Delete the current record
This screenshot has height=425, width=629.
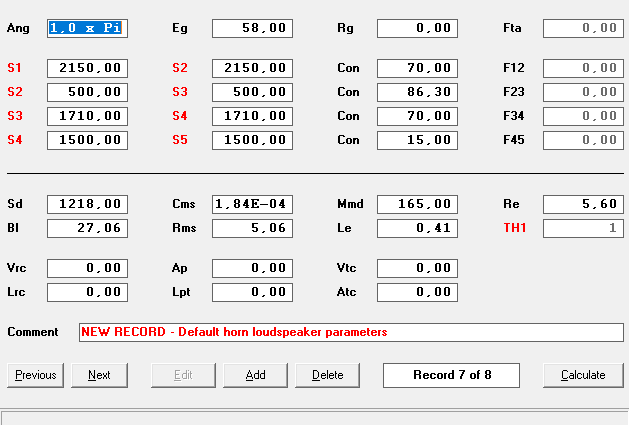[x=327, y=375]
